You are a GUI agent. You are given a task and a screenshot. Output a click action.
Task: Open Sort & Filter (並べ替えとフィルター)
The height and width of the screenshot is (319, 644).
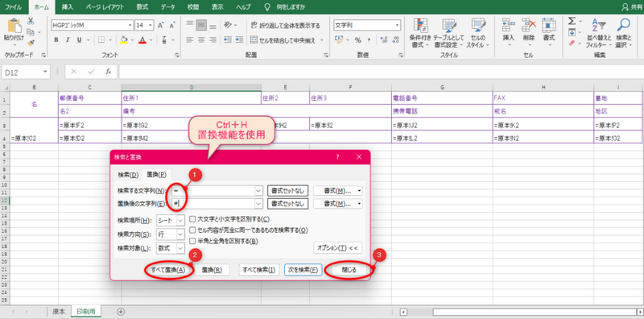pyautogui.click(x=598, y=33)
